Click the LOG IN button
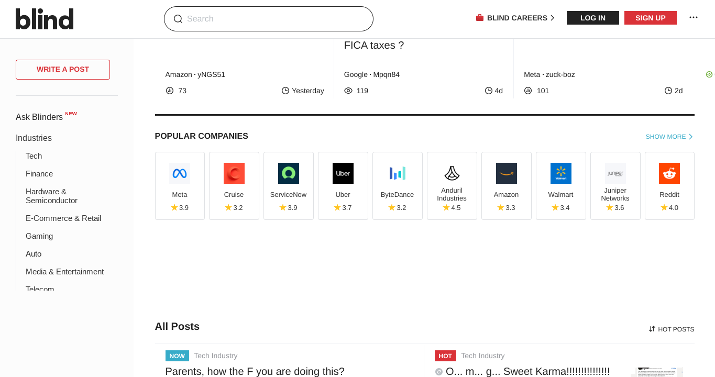 (x=593, y=18)
